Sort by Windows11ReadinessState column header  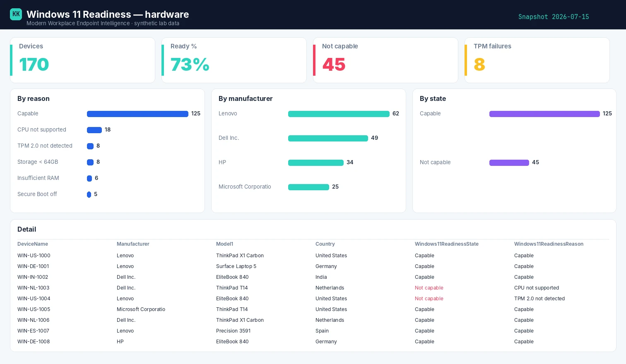tap(447, 244)
